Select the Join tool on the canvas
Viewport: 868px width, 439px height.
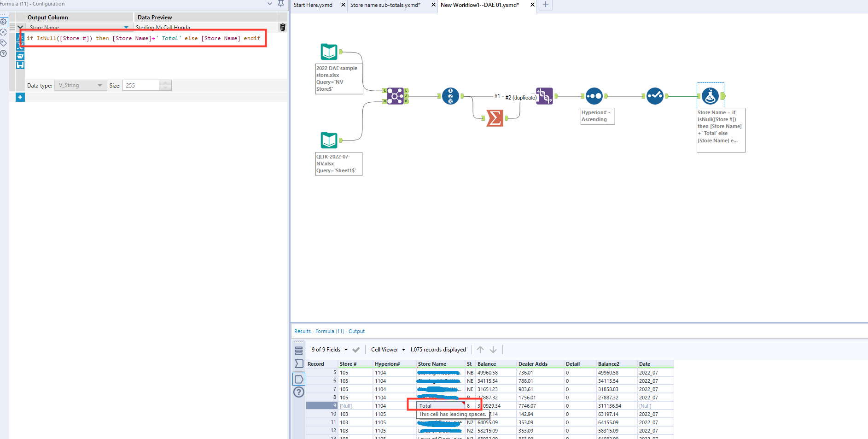pos(395,96)
